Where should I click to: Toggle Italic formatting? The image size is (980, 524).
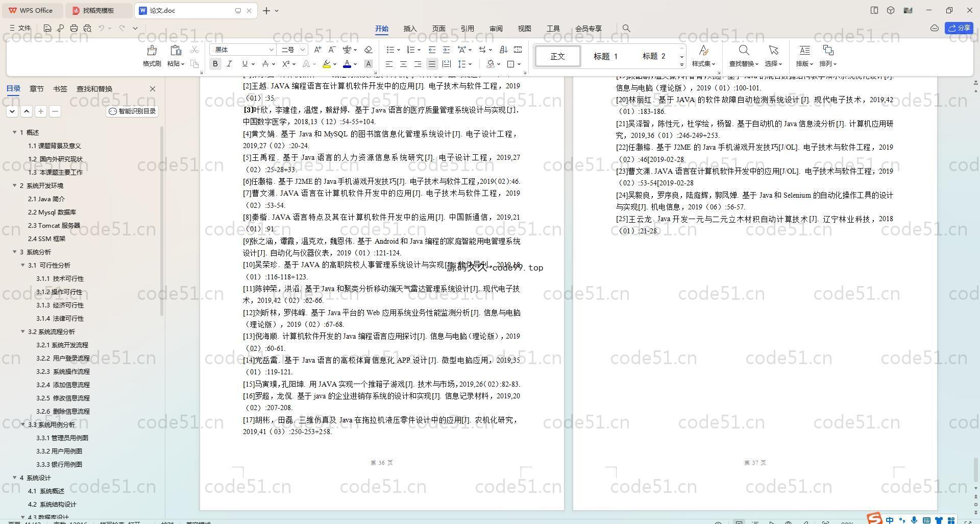point(229,64)
